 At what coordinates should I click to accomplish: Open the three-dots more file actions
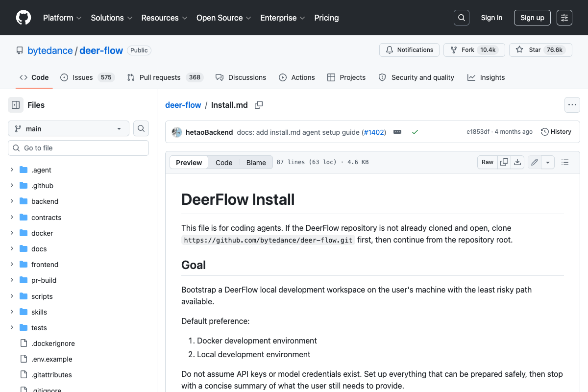pos(572,105)
